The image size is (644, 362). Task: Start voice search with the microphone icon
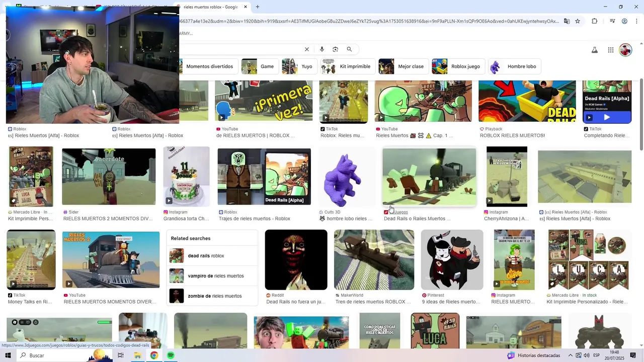point(322,49)
